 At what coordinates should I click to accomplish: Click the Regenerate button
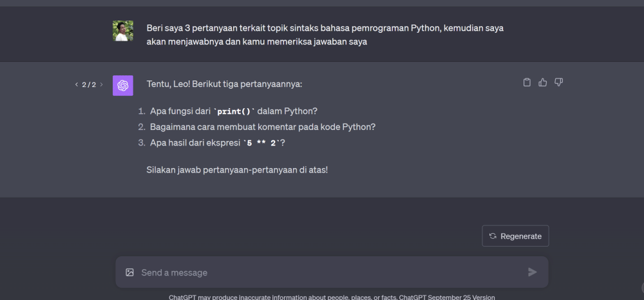(x=515, y=236)
